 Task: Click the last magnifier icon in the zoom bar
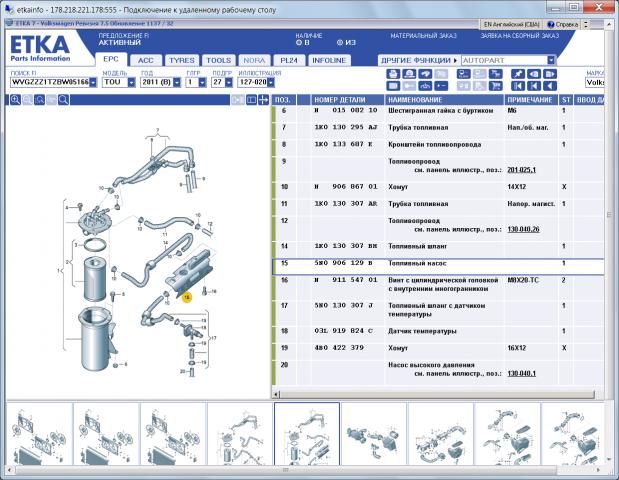(64, 100)
